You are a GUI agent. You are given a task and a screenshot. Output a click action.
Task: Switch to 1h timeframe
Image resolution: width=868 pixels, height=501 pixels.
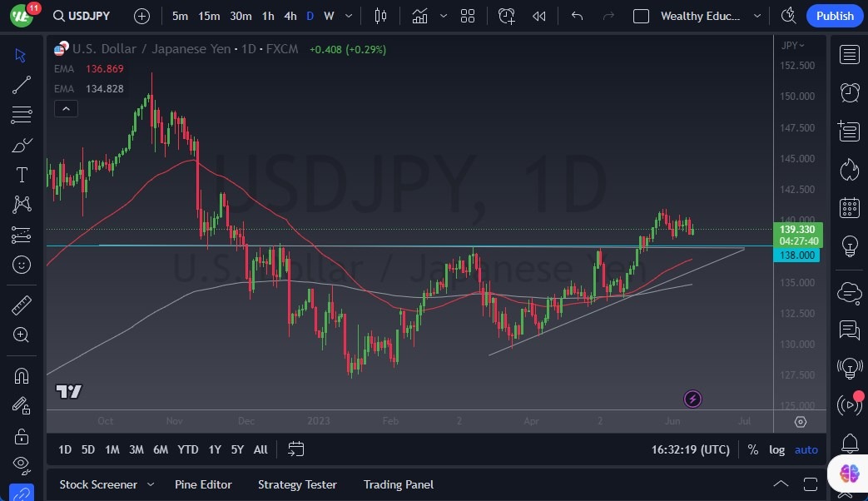pyautogui.click(x=268, y=16)
